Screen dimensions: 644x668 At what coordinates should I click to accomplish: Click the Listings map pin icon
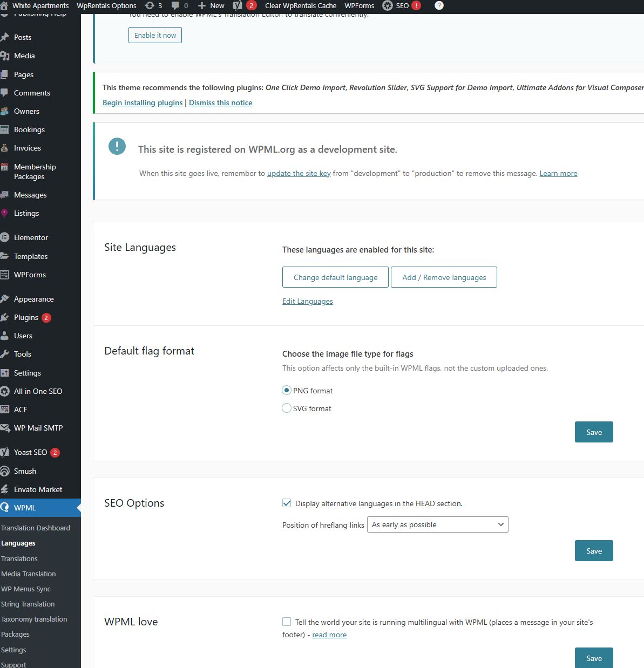5,213
